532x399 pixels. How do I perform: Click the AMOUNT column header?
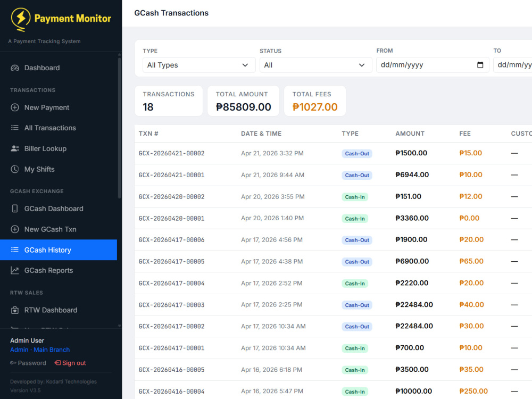pos(410,134)
